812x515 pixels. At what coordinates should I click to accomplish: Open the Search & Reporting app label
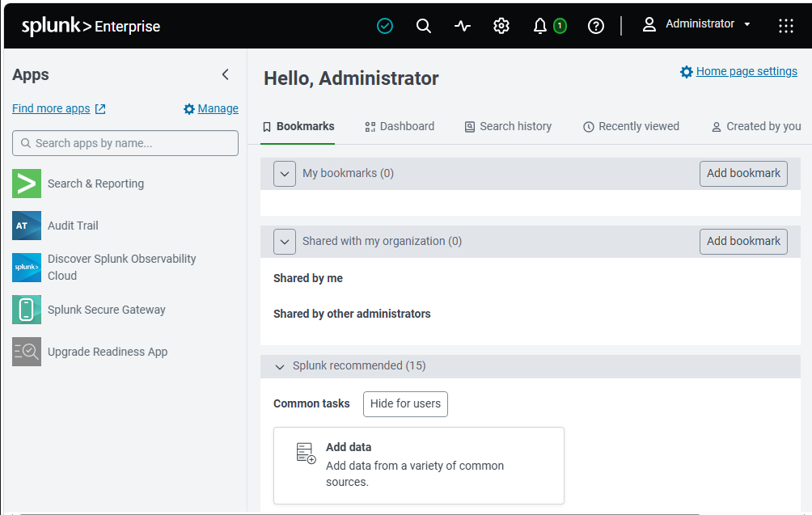point(95,184)
